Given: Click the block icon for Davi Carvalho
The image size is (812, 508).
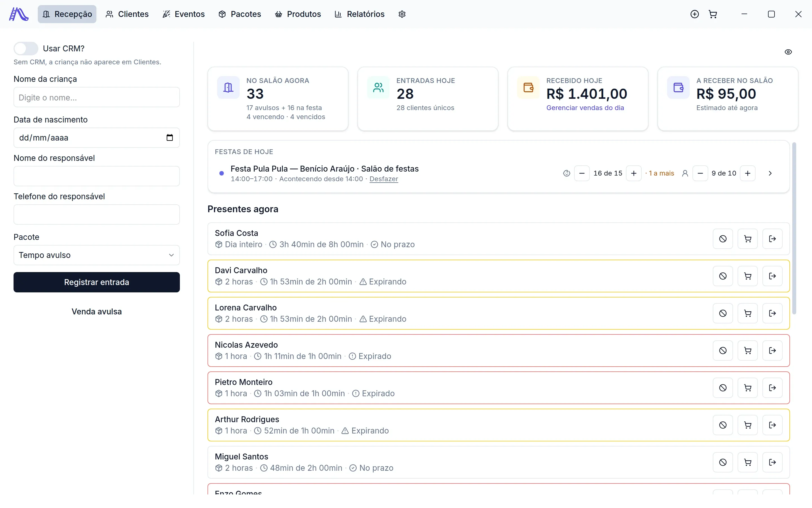Looking at the screenshot, I should 723,276.
